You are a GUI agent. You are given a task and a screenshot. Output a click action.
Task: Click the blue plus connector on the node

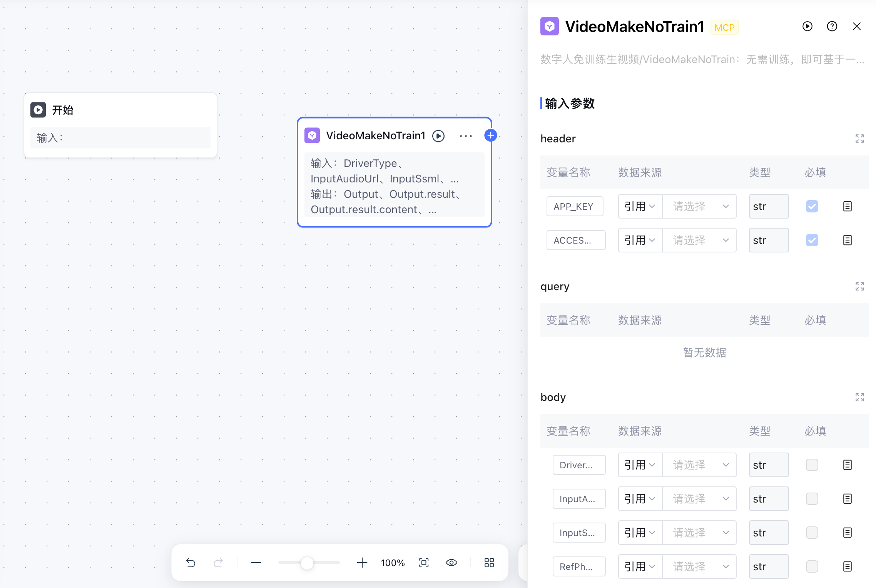click(x=490, y=135)
